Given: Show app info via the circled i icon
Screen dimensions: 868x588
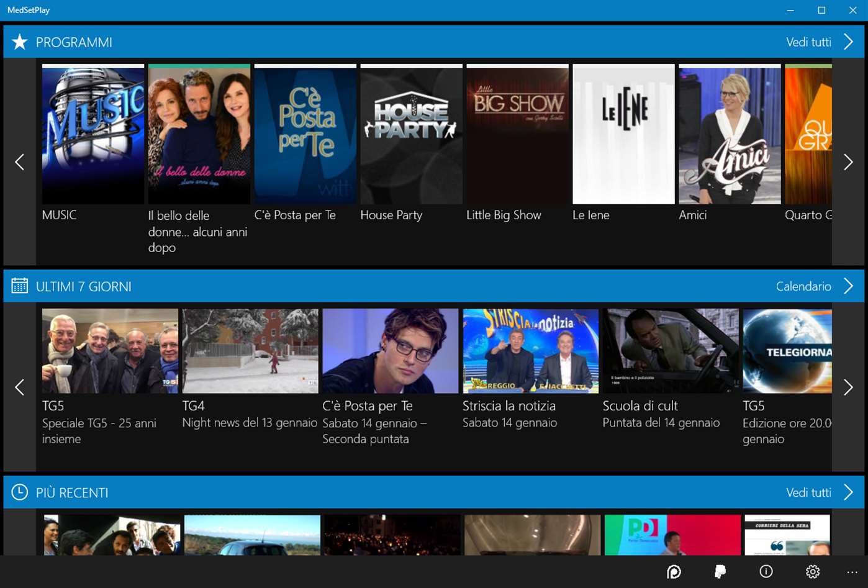Looking at the screenshot, I should coord(766,571).
